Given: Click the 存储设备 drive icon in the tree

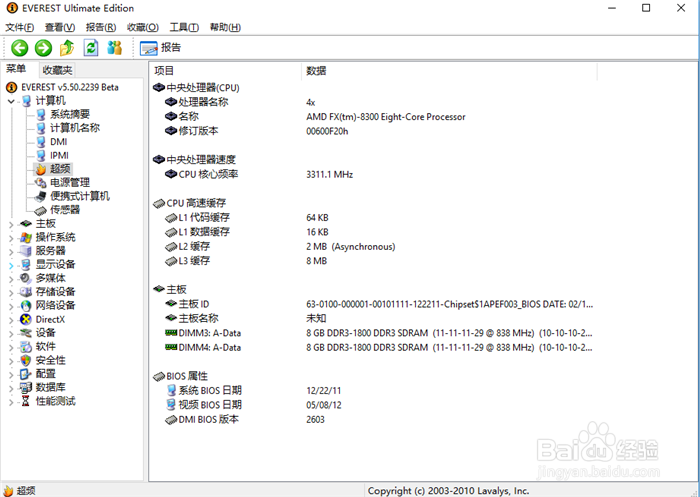Looking at the screenshot, I should (x=26, y=292).
